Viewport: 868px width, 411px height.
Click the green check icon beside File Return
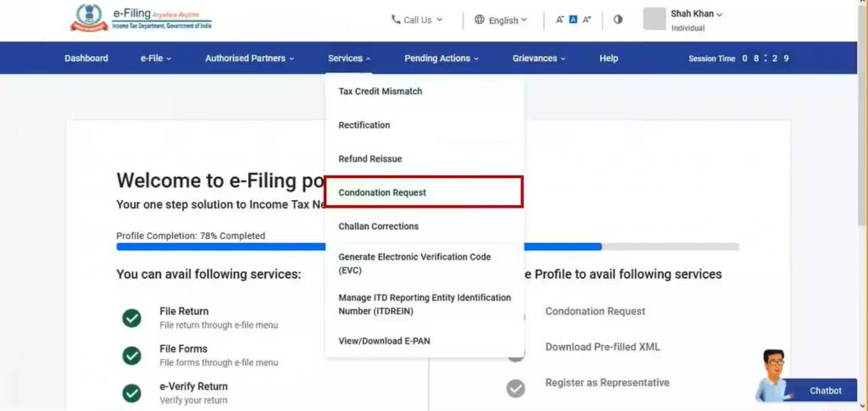131,318
